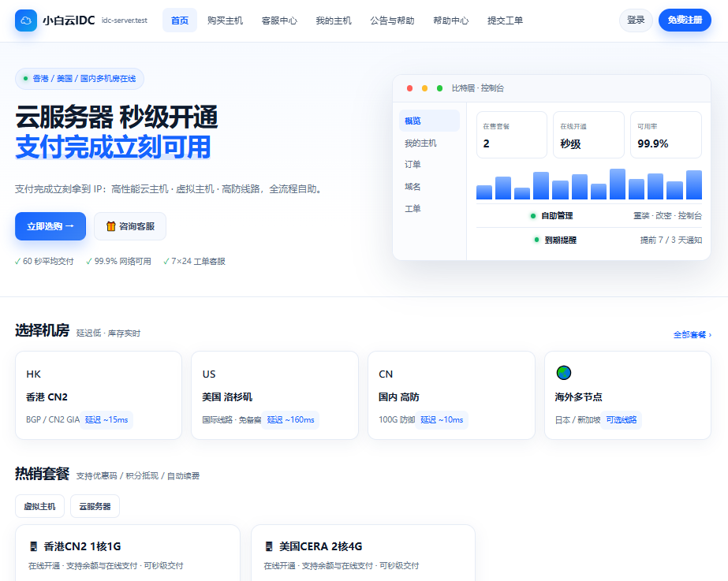The height and width of the screenshot is (581, 728).
Task: Select 概览 in the console sidebar
Action: pos(429,121)
